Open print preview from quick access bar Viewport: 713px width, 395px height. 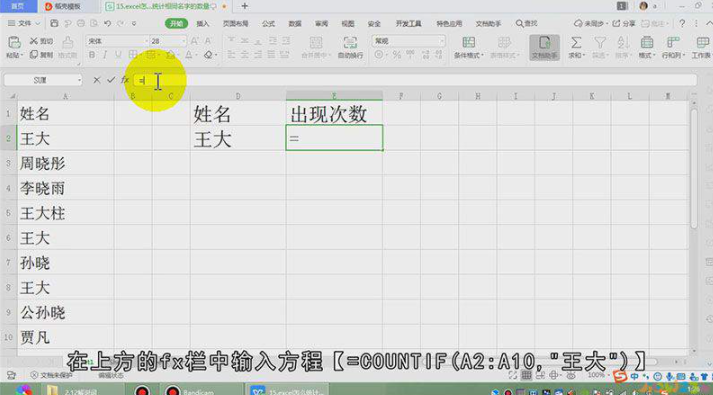(x=94, y=23)
